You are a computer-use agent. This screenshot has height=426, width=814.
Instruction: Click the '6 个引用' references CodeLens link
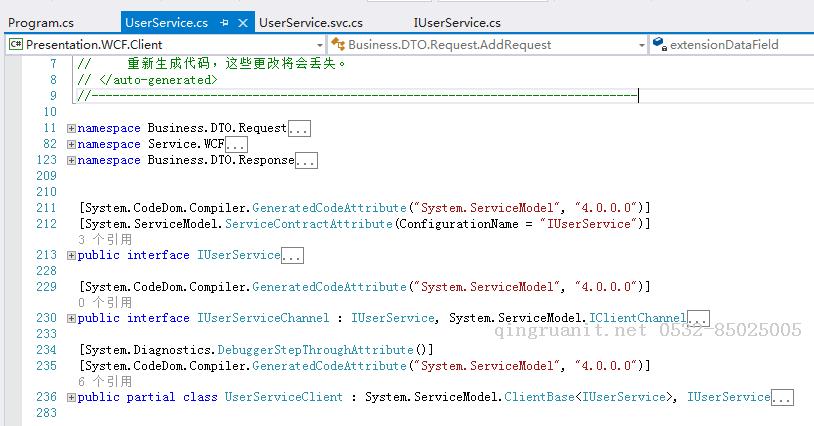pos(104,382)
